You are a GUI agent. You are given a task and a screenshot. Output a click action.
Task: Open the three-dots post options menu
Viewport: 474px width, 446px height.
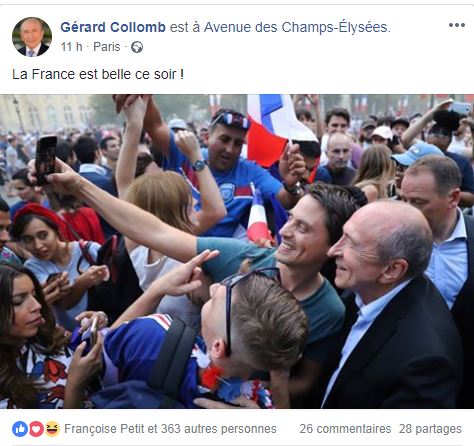[457, 25]
